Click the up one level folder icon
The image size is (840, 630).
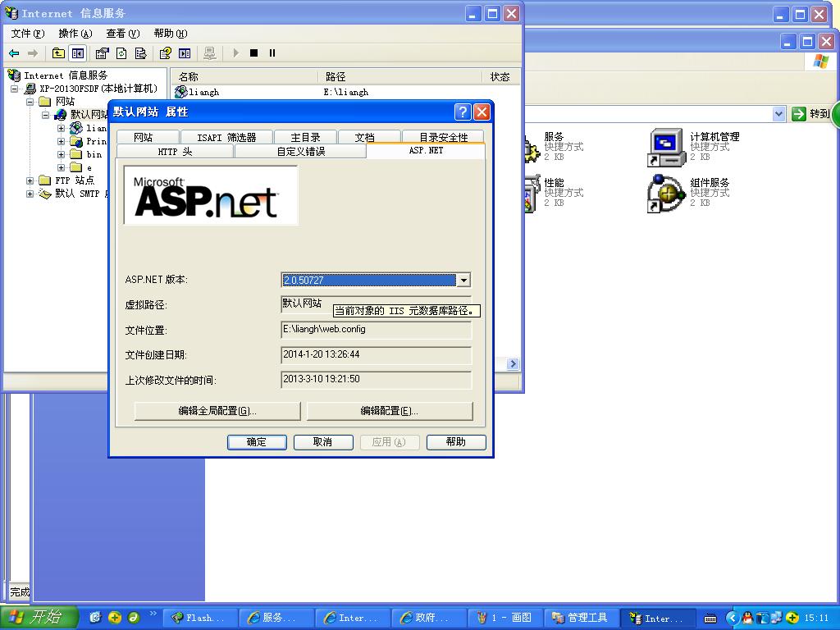[58, 53]
